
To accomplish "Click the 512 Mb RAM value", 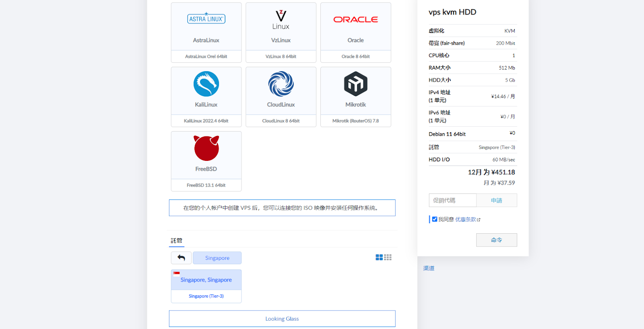I will coord(507,68).
